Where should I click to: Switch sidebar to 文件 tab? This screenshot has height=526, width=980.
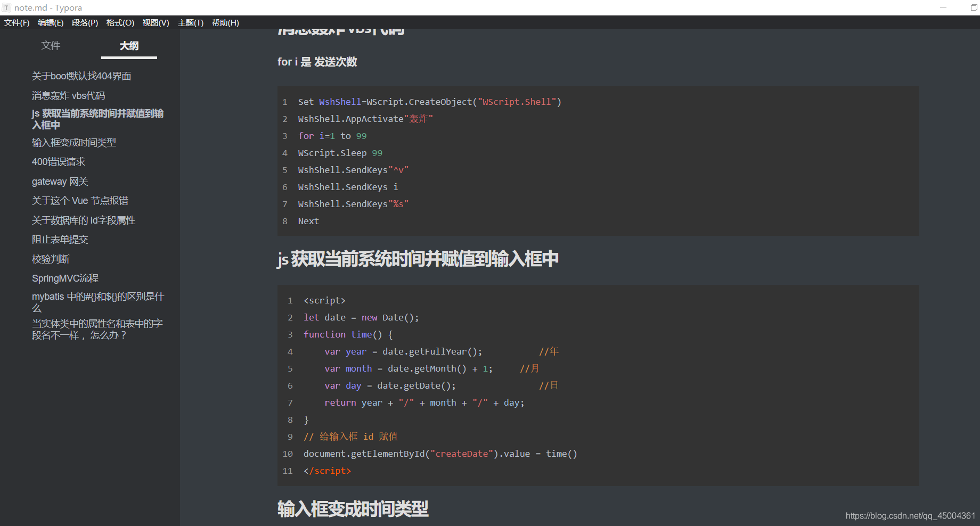click(51, 46)
